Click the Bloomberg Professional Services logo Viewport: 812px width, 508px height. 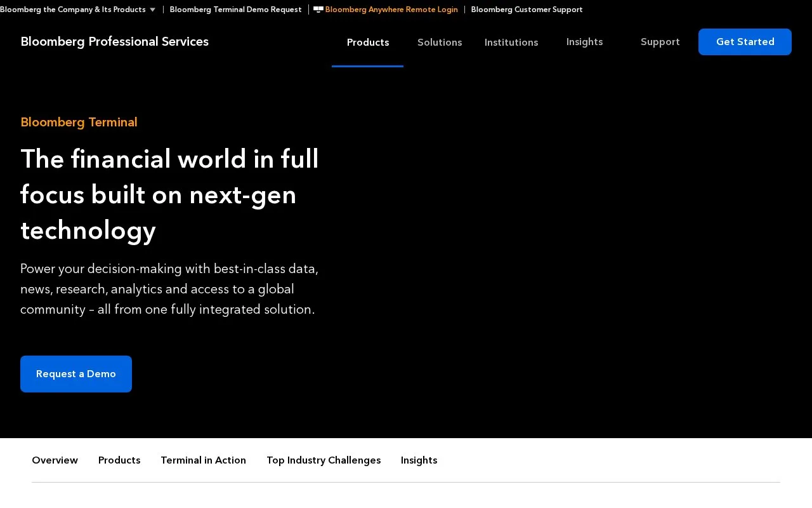click(x=114, y=42)
